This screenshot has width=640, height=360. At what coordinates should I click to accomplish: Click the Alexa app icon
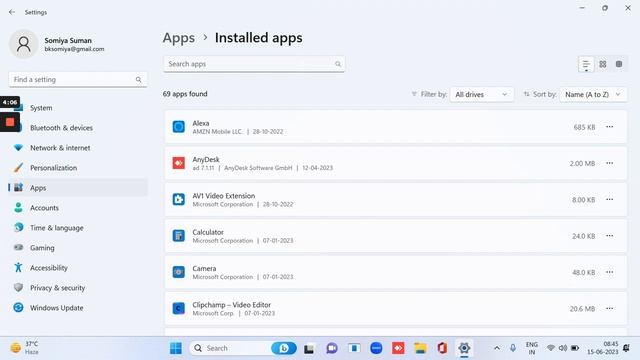[x=178, y=127]
